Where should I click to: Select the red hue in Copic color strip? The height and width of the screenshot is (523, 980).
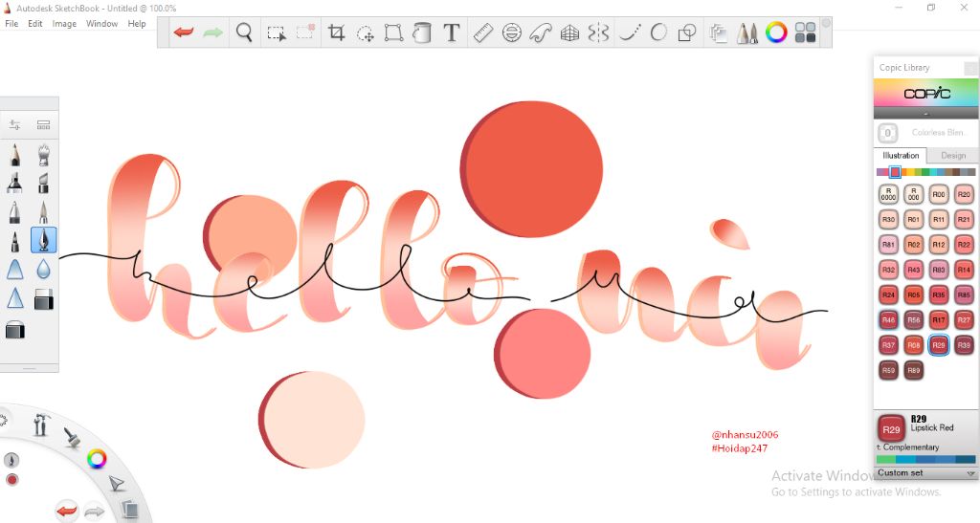tap(895, 172)
